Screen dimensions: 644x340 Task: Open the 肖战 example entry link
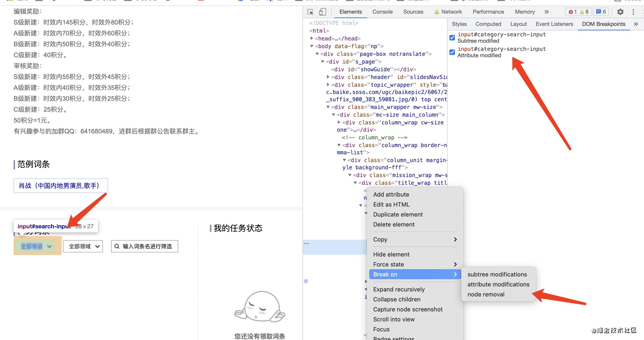[x=59, y=186]
